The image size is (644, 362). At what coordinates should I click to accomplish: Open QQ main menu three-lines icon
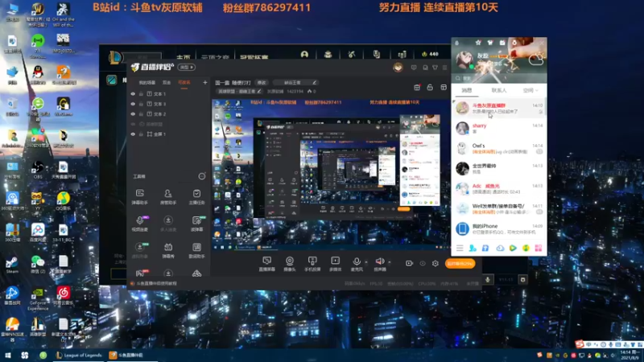click(x=460, y=249)
